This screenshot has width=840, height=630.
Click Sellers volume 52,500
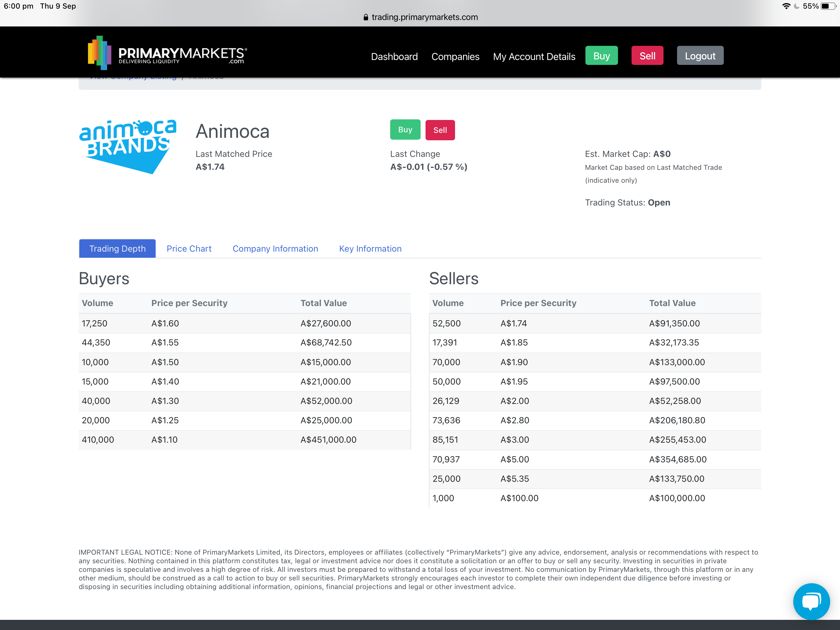[446, 323]
